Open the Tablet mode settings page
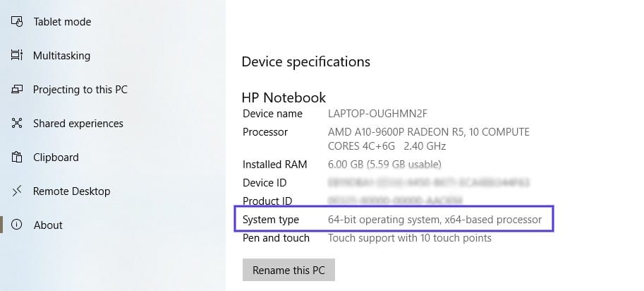 61,21
